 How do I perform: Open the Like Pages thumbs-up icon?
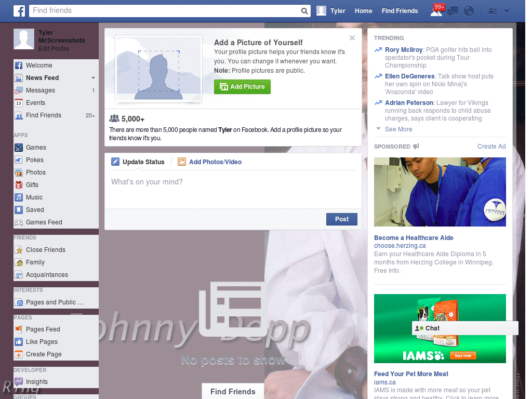coord(19,342)
